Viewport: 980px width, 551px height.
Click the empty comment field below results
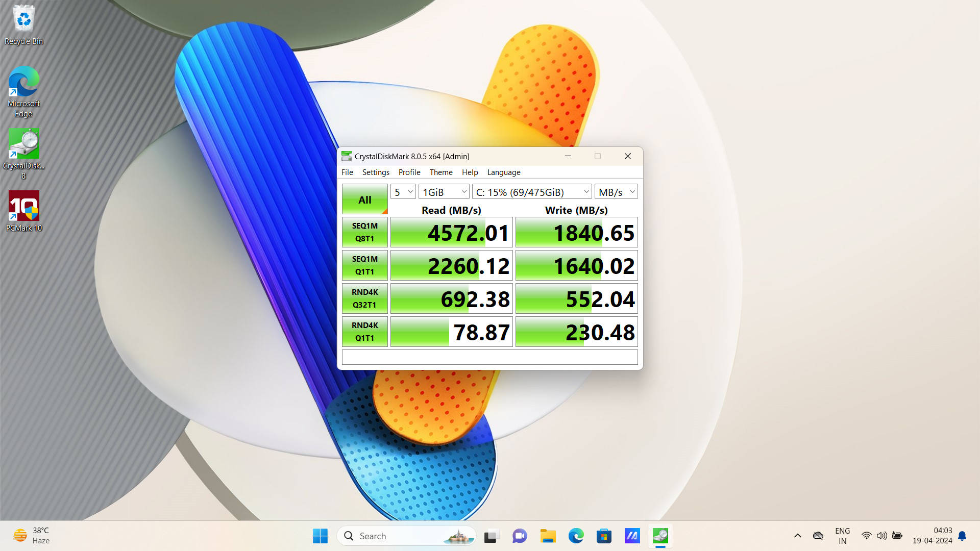(489, 357)
